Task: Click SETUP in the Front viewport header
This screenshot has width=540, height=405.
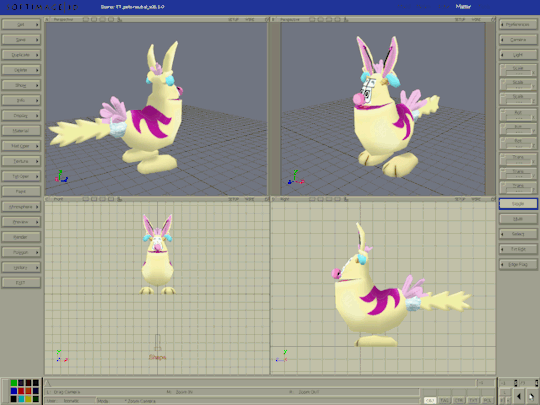Action: [234, 199]
